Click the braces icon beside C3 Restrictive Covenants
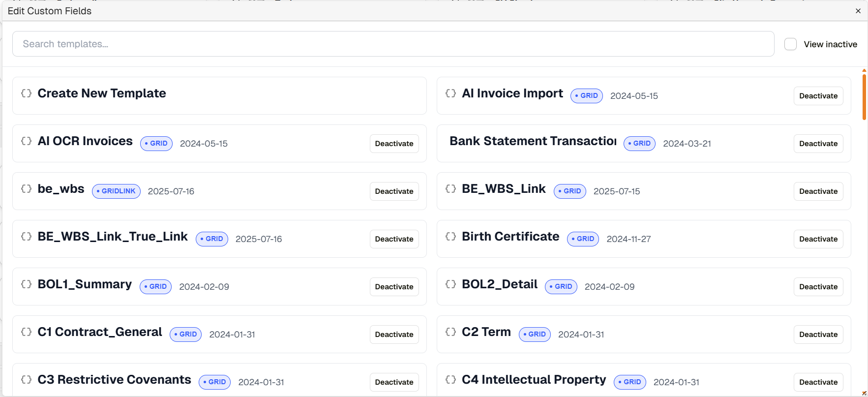The image size is (868, 397). pyautogui.click(x=27, y=380)
